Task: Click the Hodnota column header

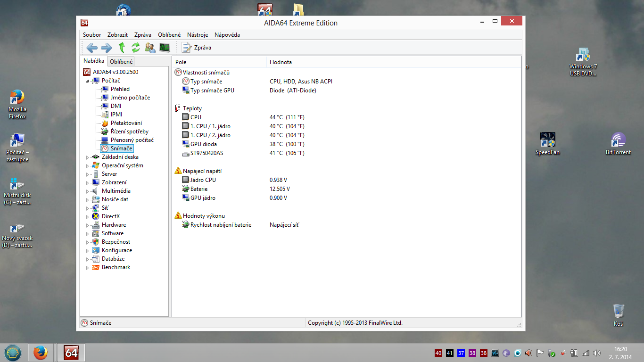Action: 281,62
